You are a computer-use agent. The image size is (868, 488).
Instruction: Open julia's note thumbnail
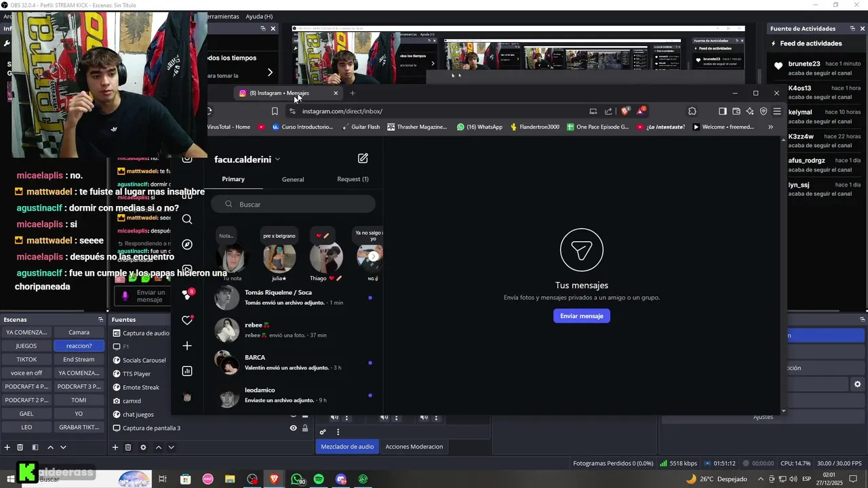pyautogui.click(x=279, y=259)
